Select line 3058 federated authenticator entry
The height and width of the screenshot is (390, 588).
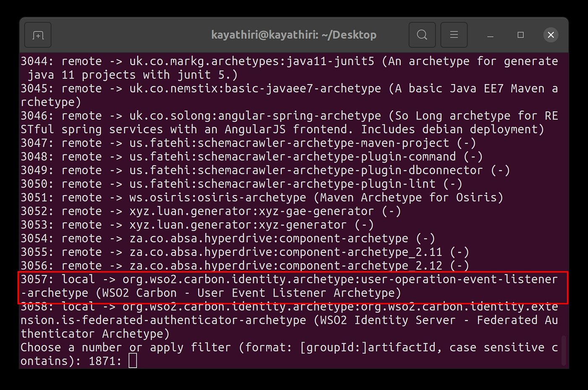pos(289,320)
